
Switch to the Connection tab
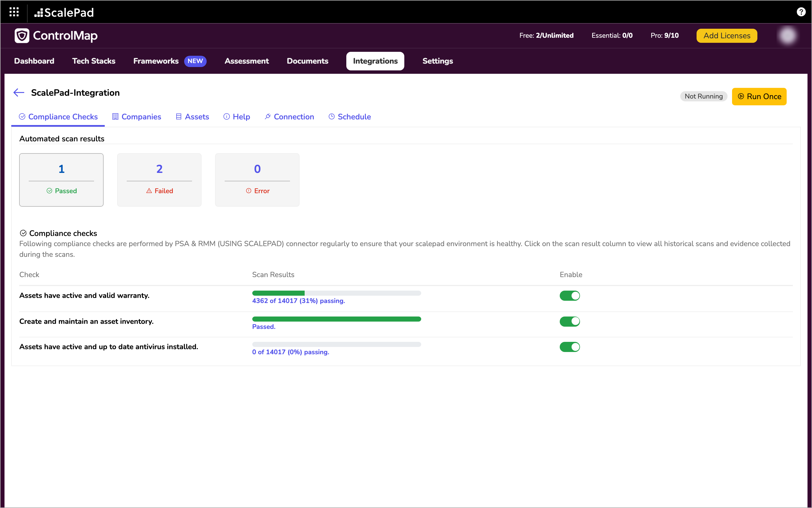coord(289,117)
